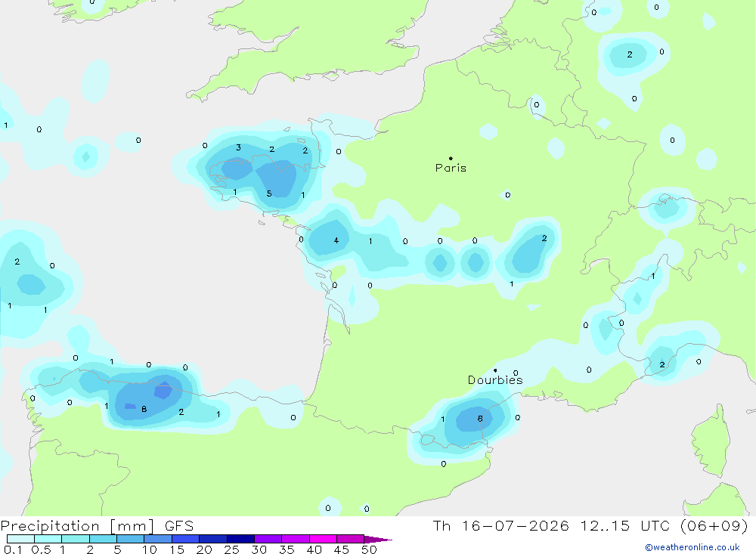
Task: Click the Dourbies city marker dot
Action: [x=495, y=370]
